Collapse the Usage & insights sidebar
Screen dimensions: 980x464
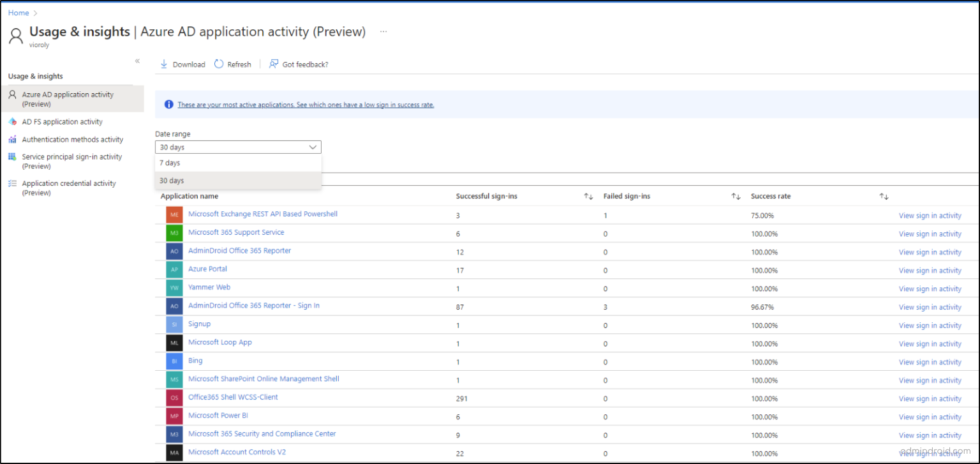click(x=137, y=61)
